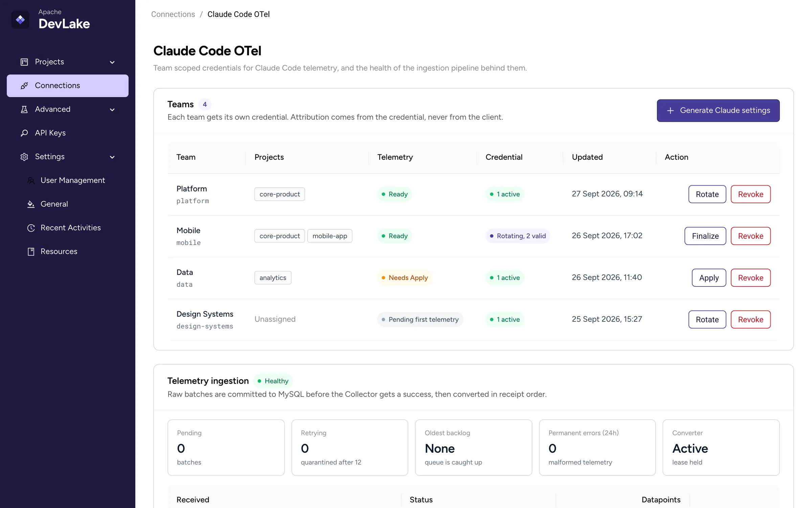
Task: Collapse the Settings menu chevron
Action: pyautogui.click(x=112, y=157)
